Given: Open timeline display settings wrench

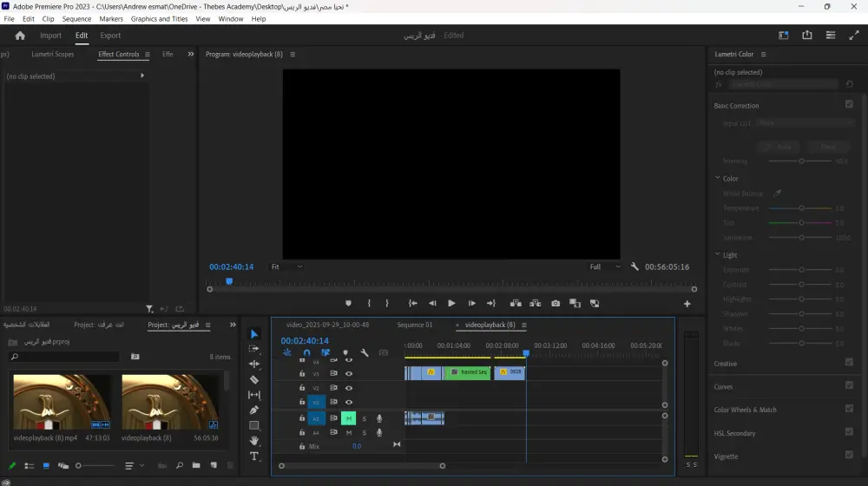Looking at the screenshot, I should 365,353.
